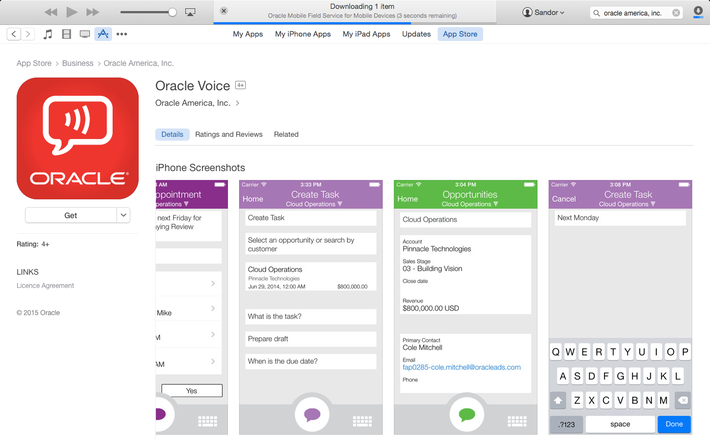Open the Ratings and Reviews tab
Screen dimensions: 710x443
229,135
